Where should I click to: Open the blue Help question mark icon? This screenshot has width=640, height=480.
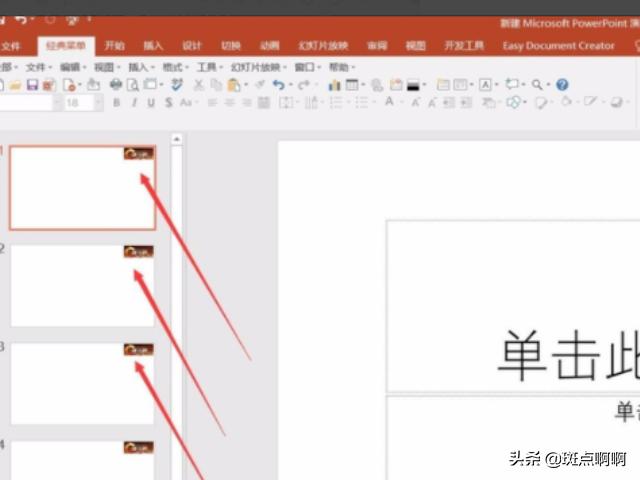[562, 85]
